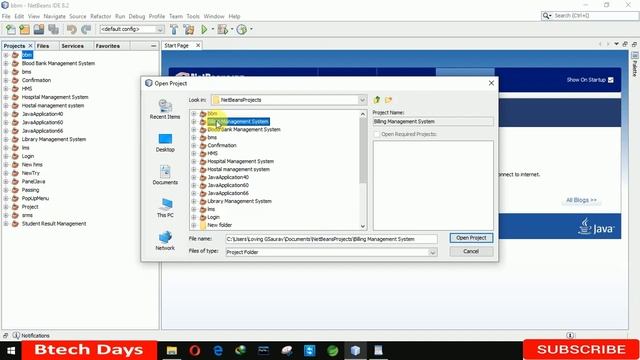The width and height of the screenshot is (640, 360).
Task: Open File Explorer from the taskbar
Action: pyautogui.click(x=171, y=350)
